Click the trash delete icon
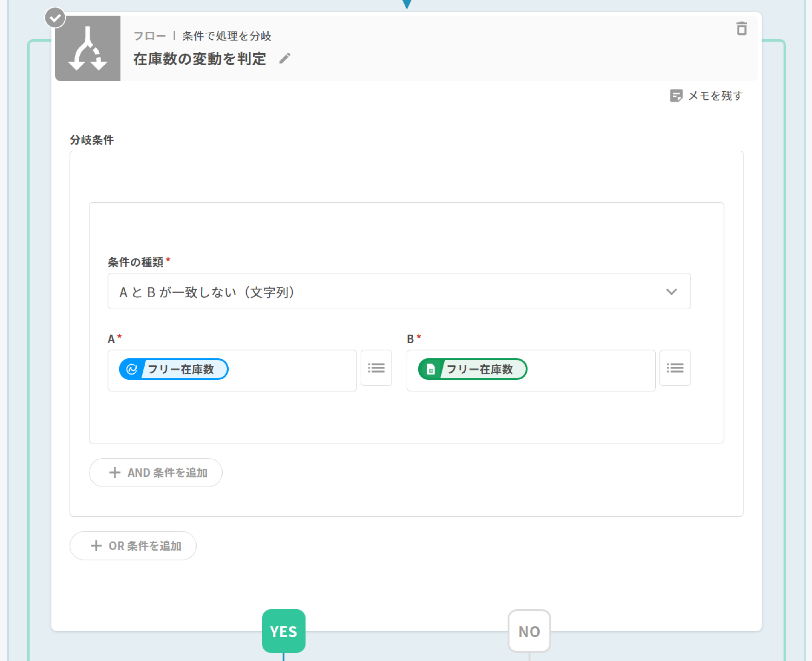Image resolution: width=812 pixels, height=661 pixels. click(741, 29)
